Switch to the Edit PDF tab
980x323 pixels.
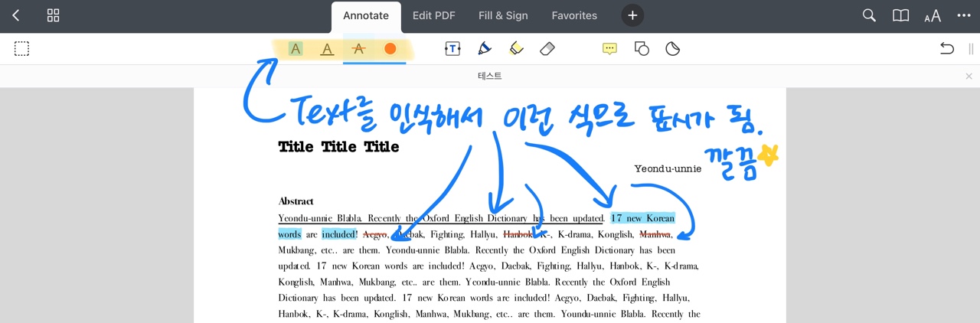pos(434,15)
